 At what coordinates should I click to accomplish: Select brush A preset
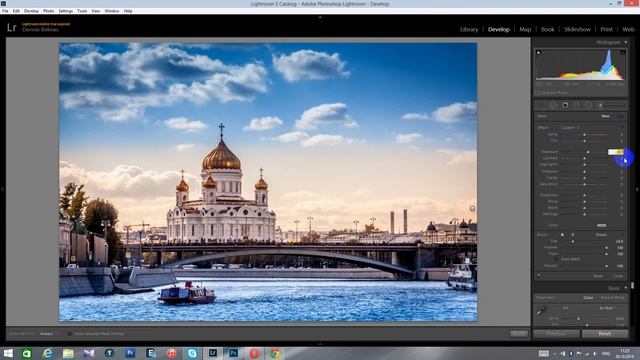click(562, 235)
